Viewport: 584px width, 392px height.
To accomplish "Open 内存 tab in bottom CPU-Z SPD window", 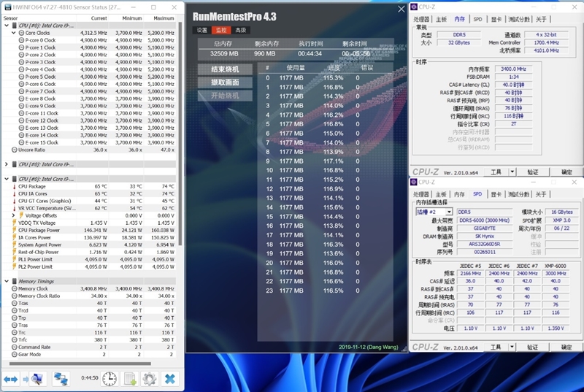I will point(460,194).
